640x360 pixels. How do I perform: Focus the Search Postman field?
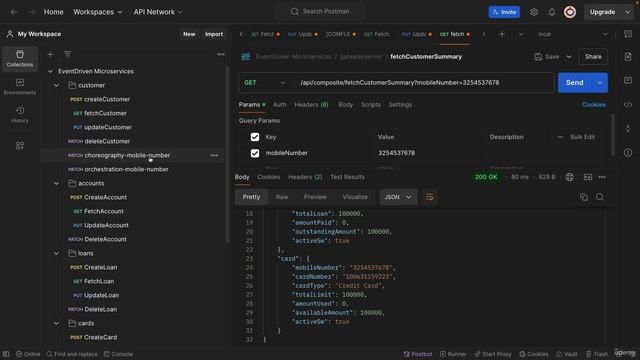tap(320, 12)
